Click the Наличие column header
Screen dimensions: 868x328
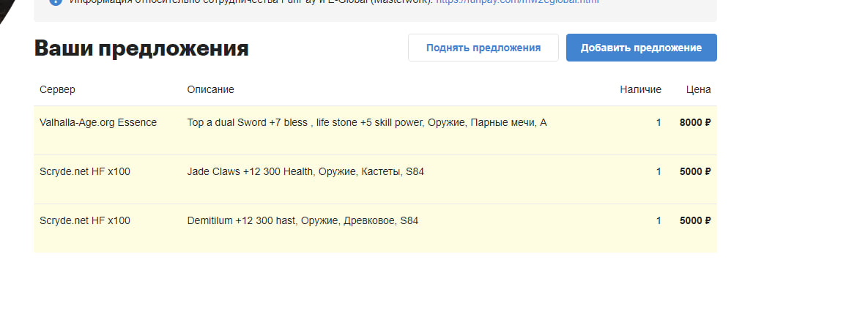[x=640, y=89]
